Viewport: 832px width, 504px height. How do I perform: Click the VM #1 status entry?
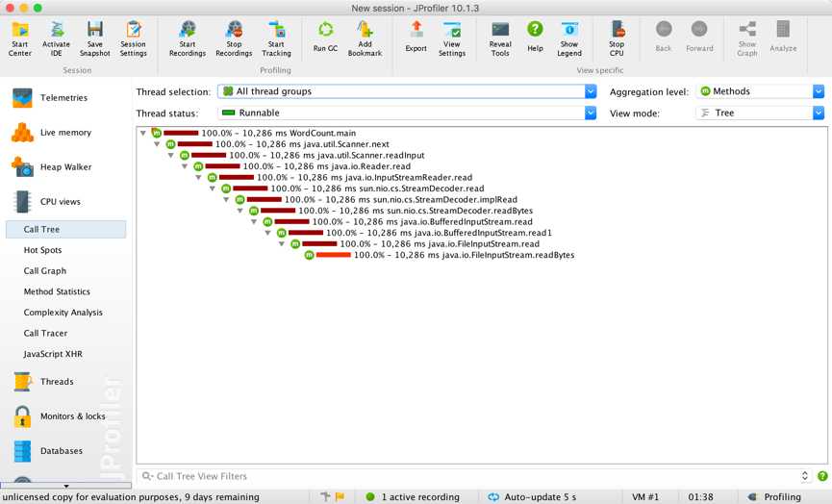pos(645,497)
